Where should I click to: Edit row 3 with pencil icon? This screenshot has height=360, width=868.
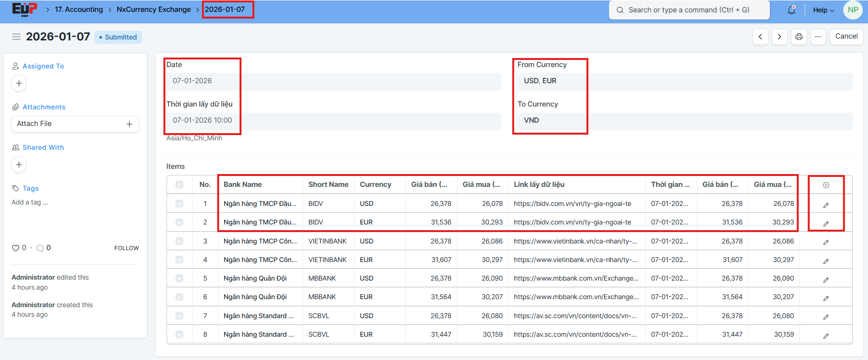tap(826, 242)
